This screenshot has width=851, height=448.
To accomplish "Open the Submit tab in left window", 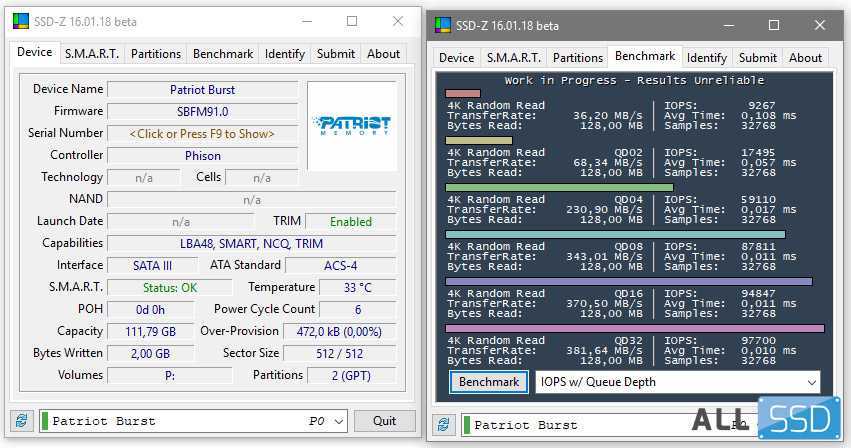I will coord(336,54).
